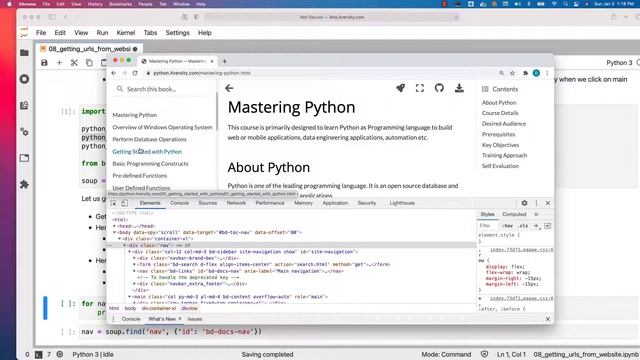Select the nav soup.find code cell

click(x=358, y=332)
